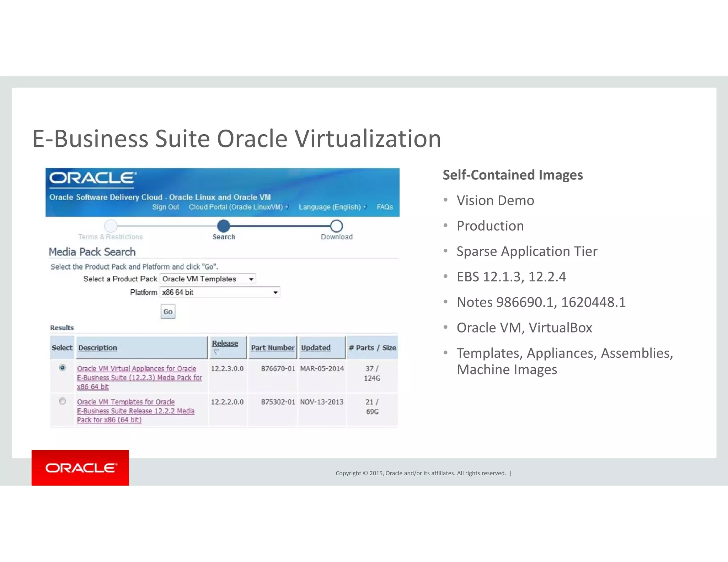The width and height of the screenshot is (728, 562).
Task: Open the Oracle VM Templates Release 12.2.2 link
Action: pyautogui.click(x=136, y=411)
